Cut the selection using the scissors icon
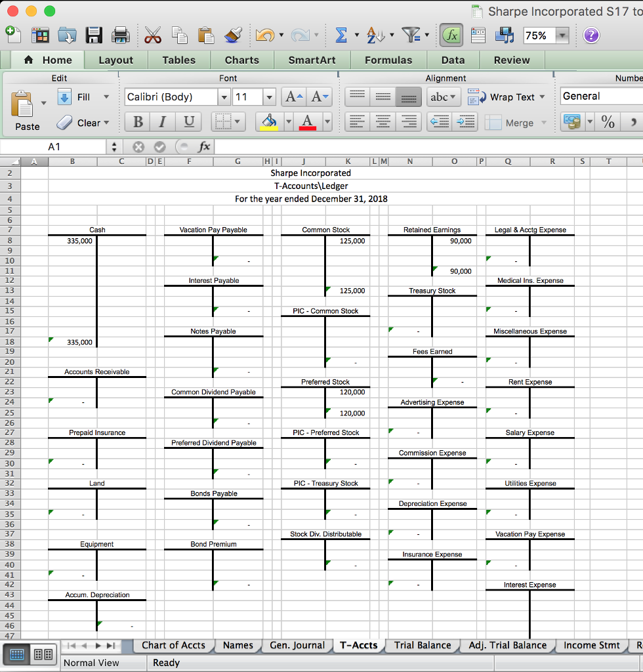This screenshot has width=643, height=672. pos(153,36)
